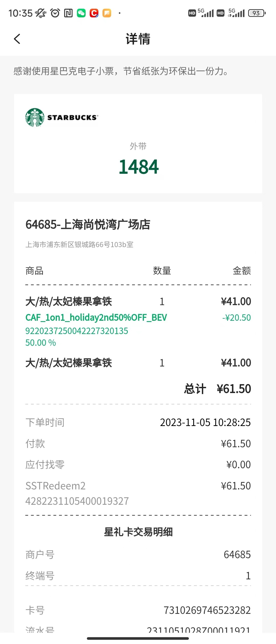
Task: Tap the 总计 ¥61.50 total line
Action: click(217, 389)
